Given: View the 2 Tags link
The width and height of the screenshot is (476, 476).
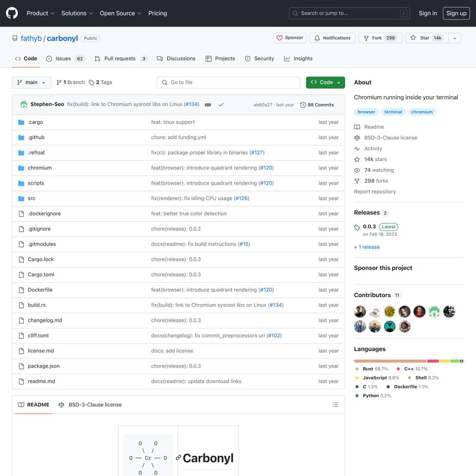Looking at the screenshot, I should tap(100, 82).
